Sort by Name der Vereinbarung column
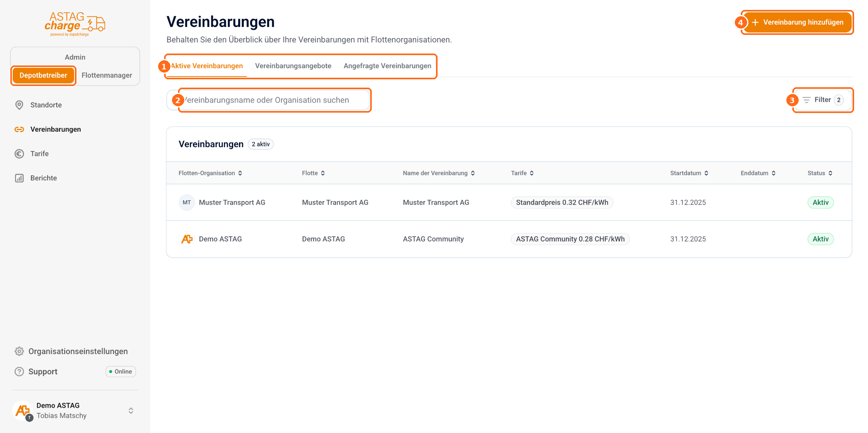 click(x=439, y=173)
